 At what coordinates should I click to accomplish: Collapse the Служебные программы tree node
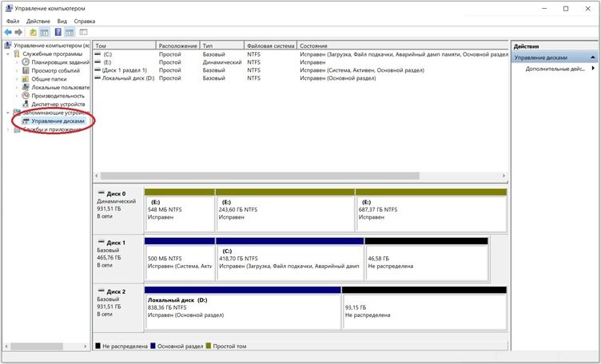8,54
